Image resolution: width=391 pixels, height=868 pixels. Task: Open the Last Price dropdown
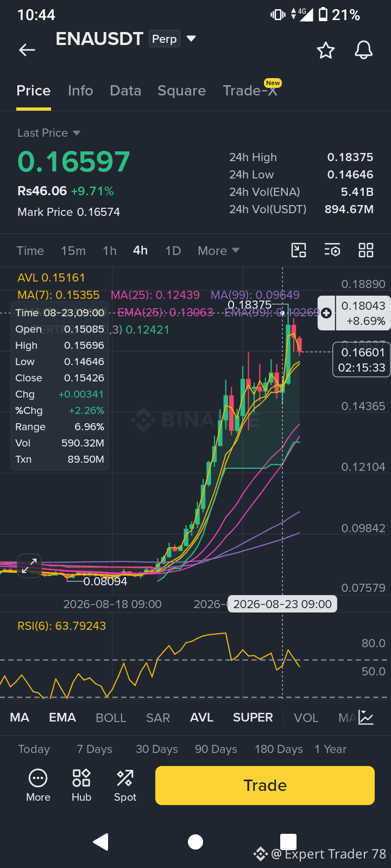click(x=49, y=133)
